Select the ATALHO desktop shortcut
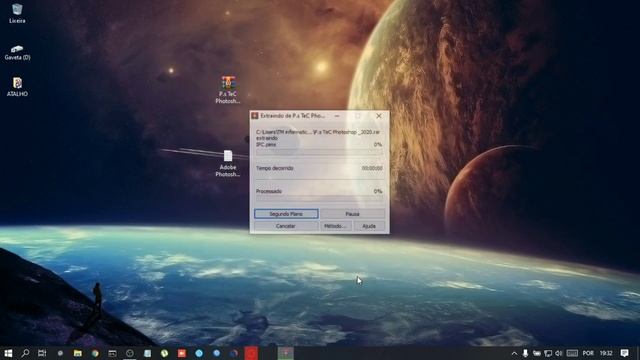This screenshot has width=640, height=360. (x=17, y=87)
